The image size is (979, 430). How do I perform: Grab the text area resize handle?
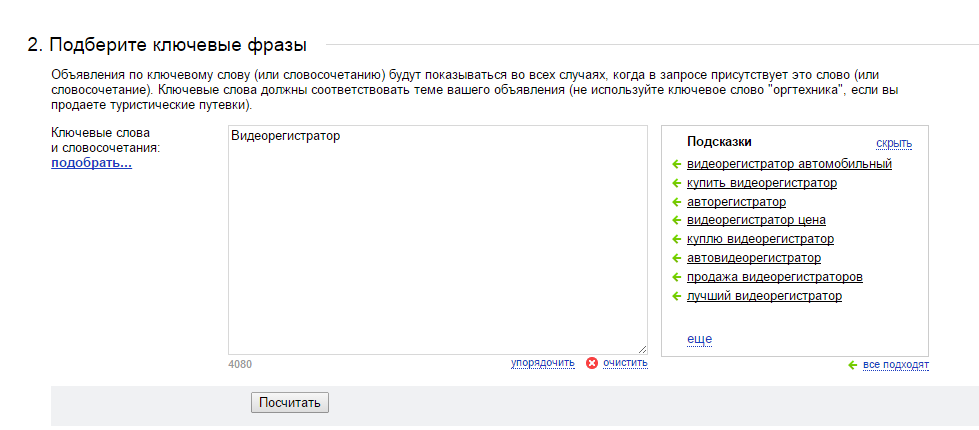[x=643, y=349]
